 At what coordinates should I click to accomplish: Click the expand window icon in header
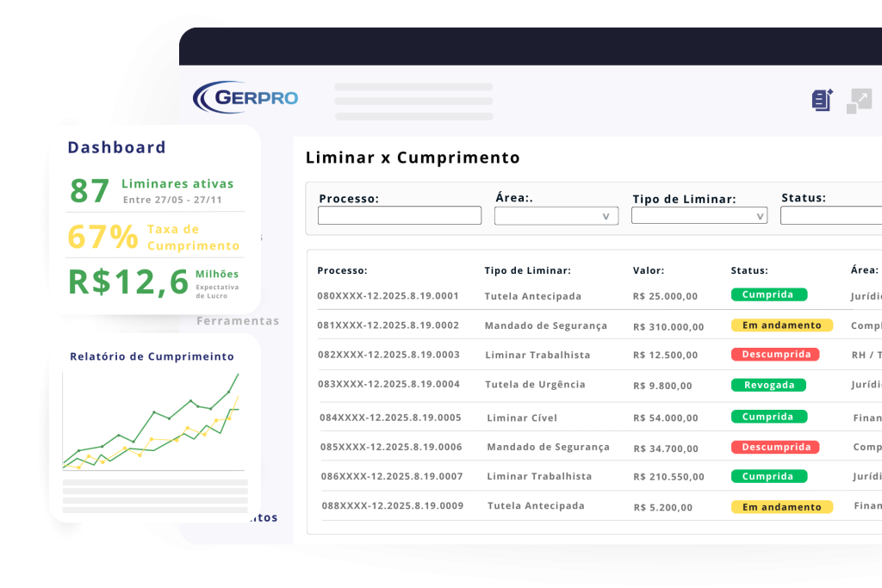point(859,101)
